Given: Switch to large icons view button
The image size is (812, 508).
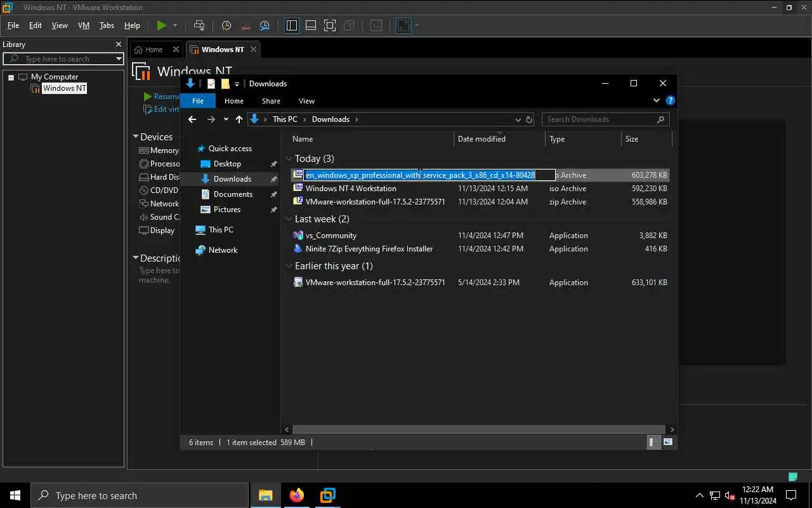Looking at the screenshot, I should (x=668, y=442).
